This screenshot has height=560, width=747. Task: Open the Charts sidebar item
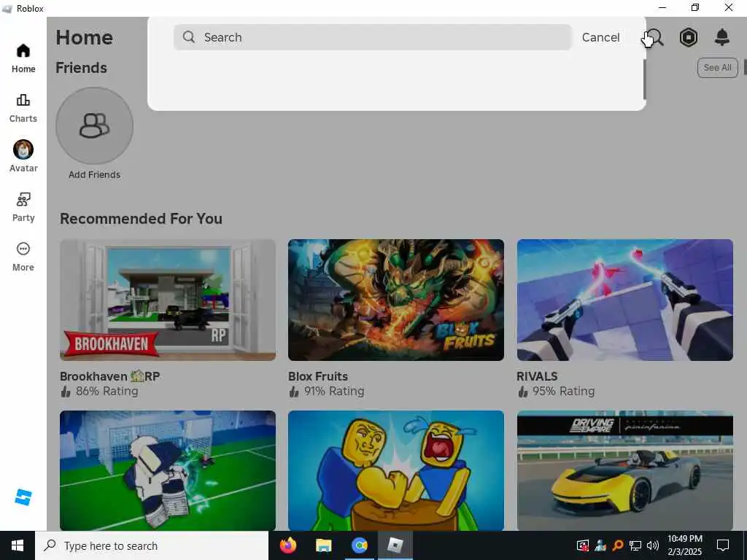tap(23, 109)
